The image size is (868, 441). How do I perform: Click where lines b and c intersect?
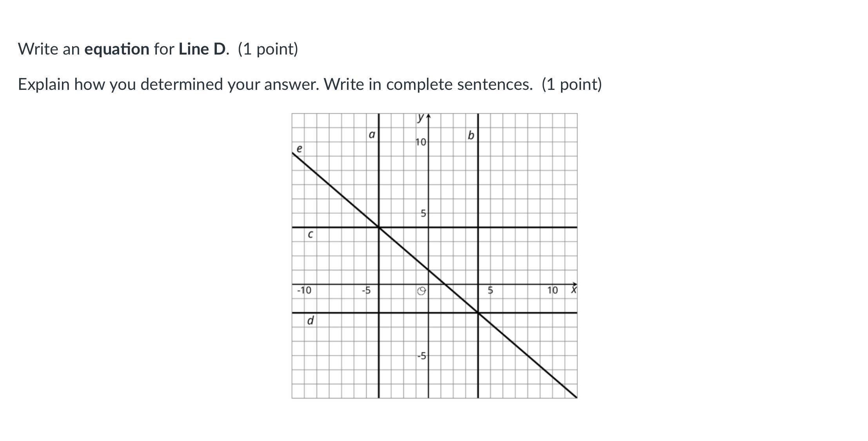[478, 227]
